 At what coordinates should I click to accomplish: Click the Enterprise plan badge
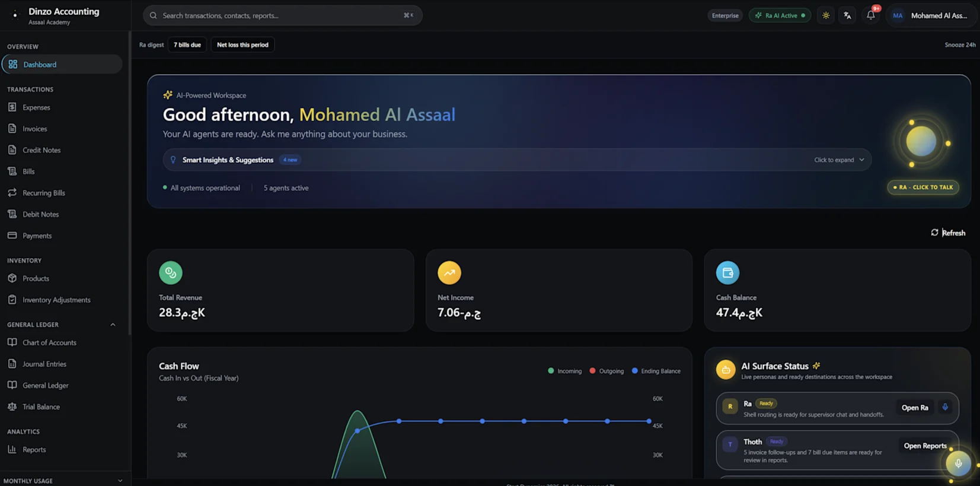(x=725, y=15)
